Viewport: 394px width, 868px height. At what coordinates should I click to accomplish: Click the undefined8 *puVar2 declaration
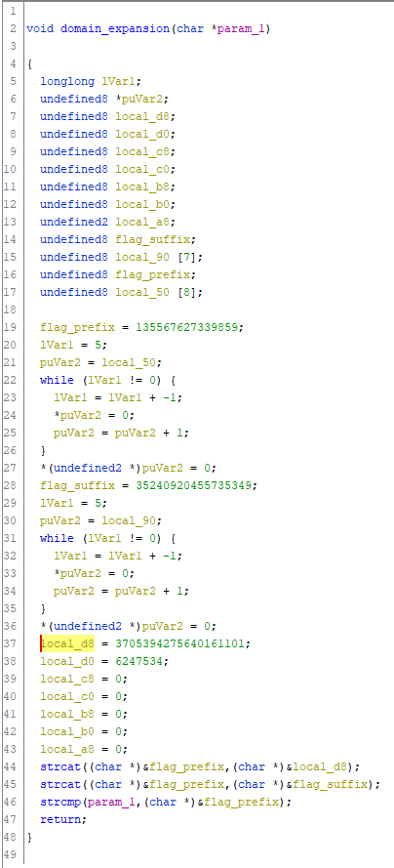(x=104, y=99)
